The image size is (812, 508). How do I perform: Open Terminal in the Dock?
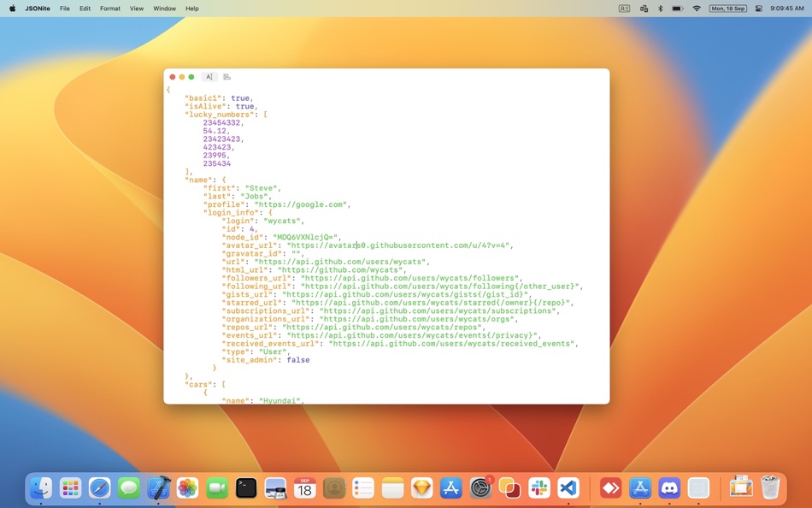coord(246,487)
